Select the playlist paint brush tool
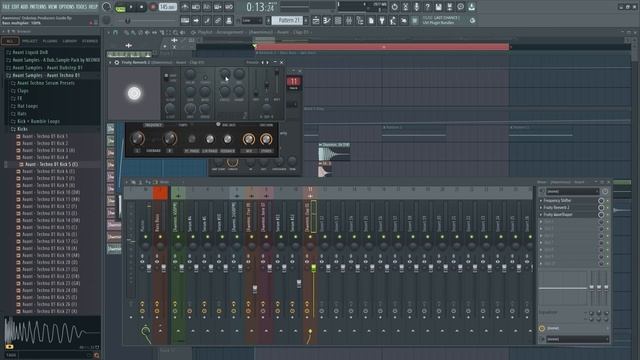The width and height of the screenshot is (640, 360). pos(133,32)
